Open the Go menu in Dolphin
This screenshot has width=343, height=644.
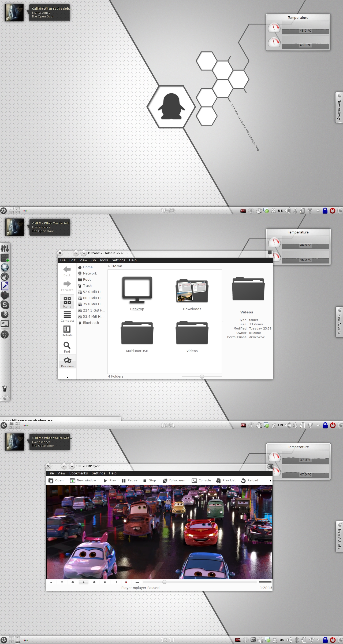(x=94, y=260)
